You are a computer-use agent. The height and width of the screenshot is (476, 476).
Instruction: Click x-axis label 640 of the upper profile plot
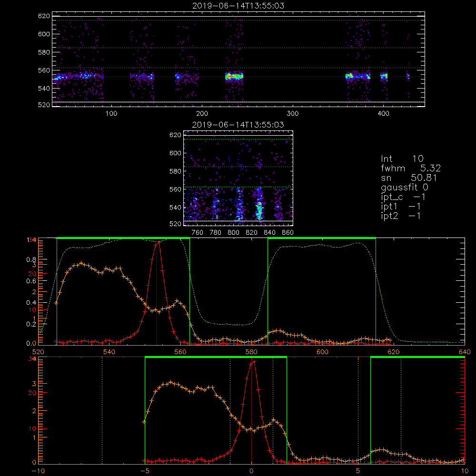465,352
